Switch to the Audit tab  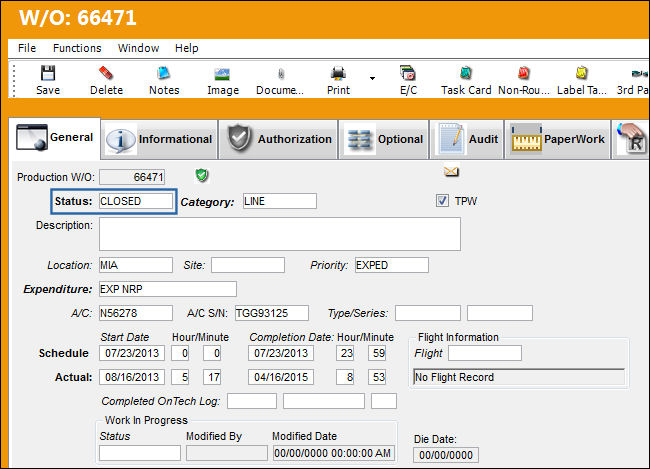pos(467,139)
